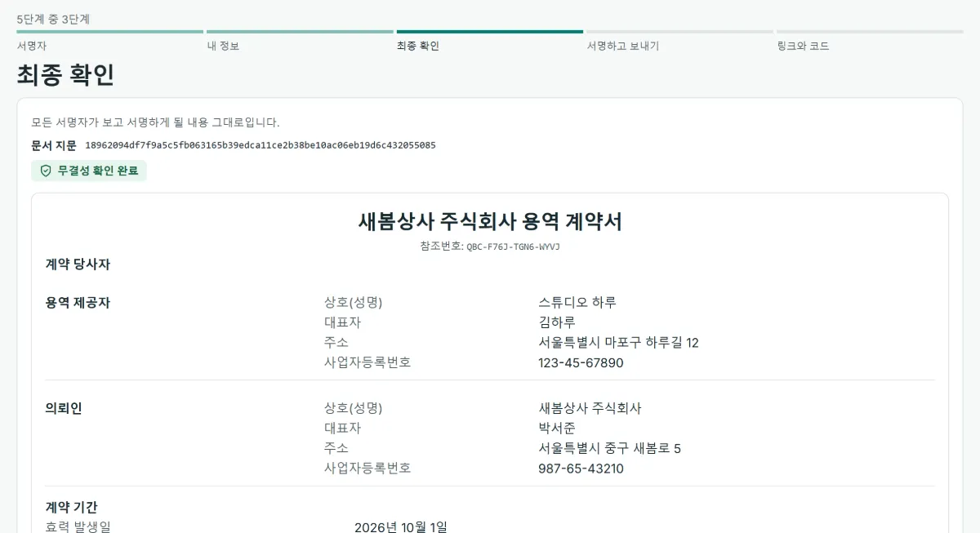Click the 무결성 확인 완료 badge
The height and width of the screenshot is (533, 980).
(x=89, y=171)
